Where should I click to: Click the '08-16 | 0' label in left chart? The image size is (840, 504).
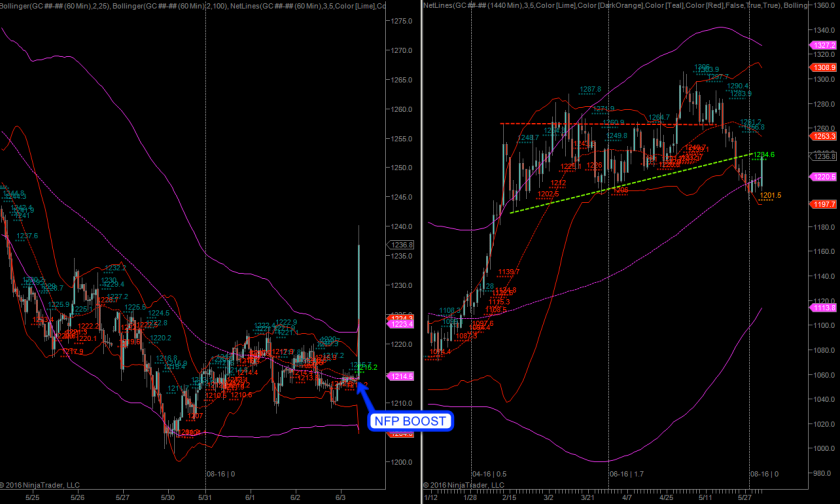221,474
